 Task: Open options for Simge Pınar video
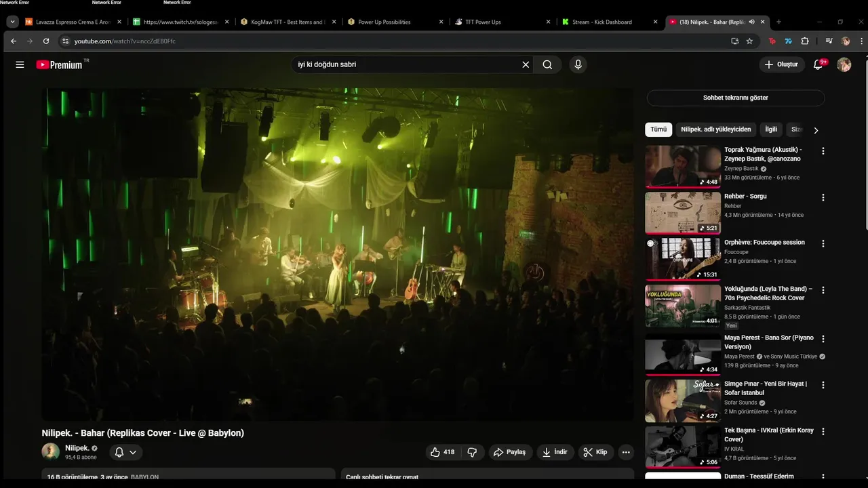click(x=823, y=385)
